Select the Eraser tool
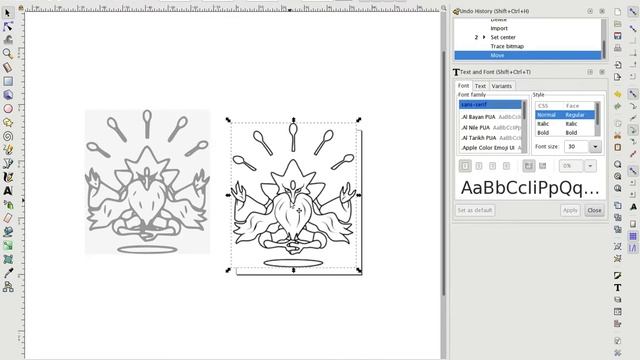 click(8, 218)
